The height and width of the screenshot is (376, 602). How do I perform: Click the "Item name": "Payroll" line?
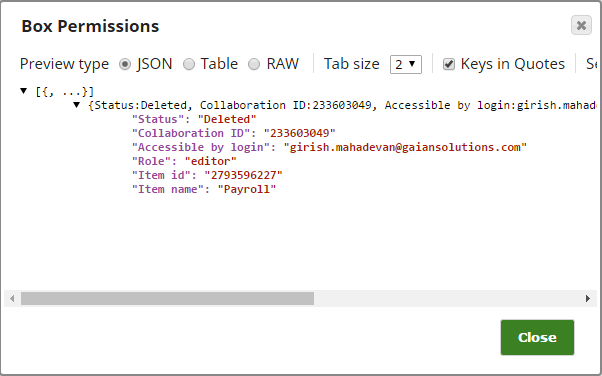[x=204, y=189]
